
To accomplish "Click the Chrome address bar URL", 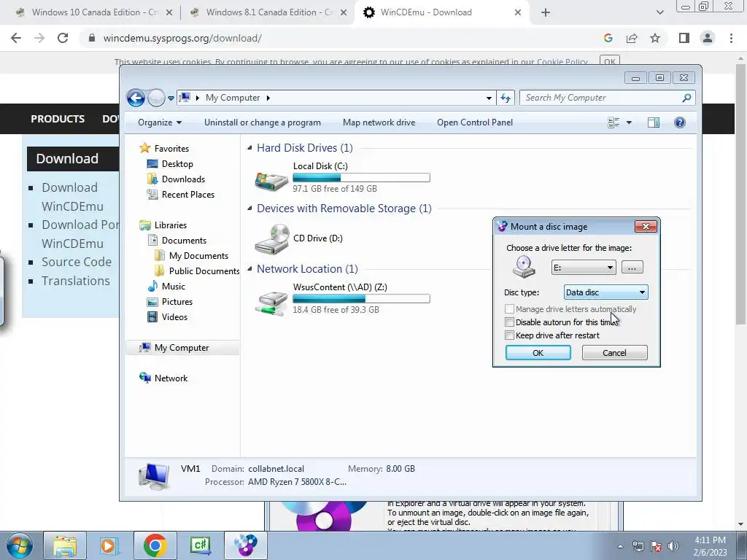I will coord(182,38).
